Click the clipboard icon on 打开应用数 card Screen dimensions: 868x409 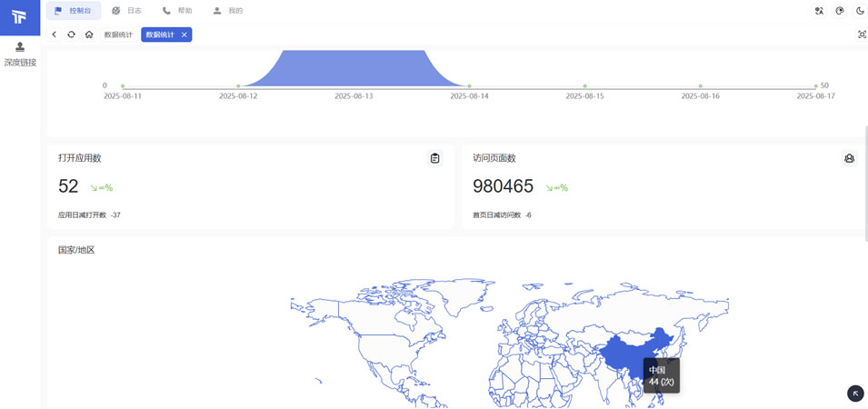pos(434,158)
